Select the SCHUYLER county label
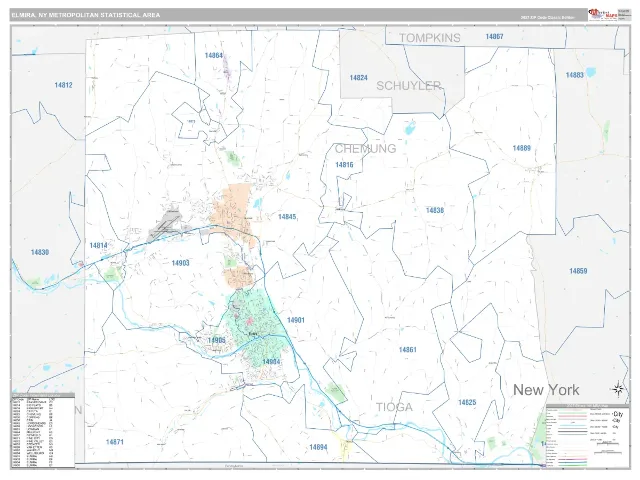This screenshot has height=480, width=640. (x=409, y=86)
